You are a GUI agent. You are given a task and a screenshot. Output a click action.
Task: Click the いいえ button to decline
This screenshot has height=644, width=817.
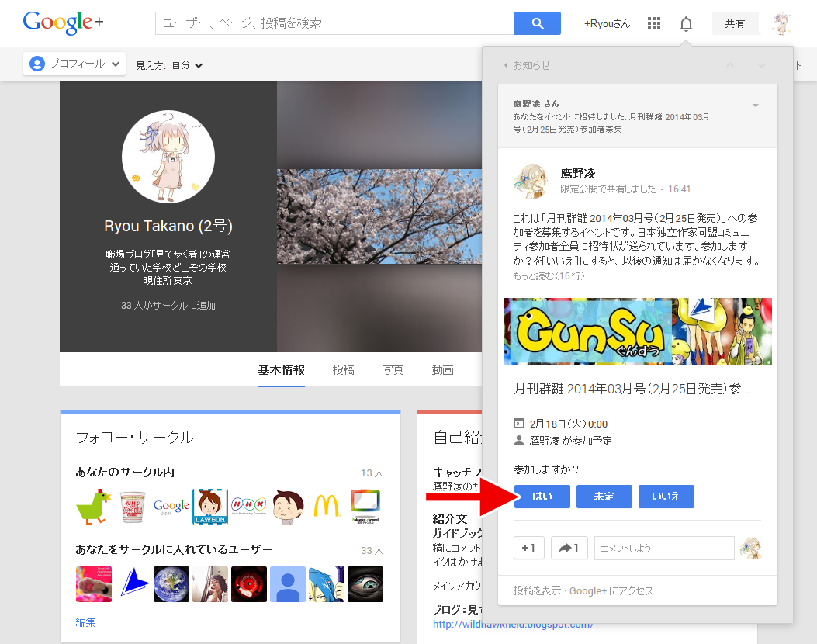pos(666,497)
